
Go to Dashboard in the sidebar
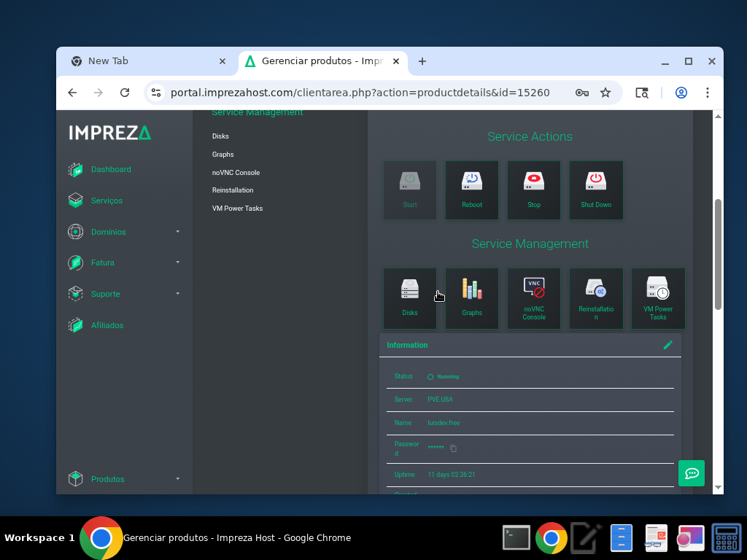pyautogui.click(x=111, y=169)
